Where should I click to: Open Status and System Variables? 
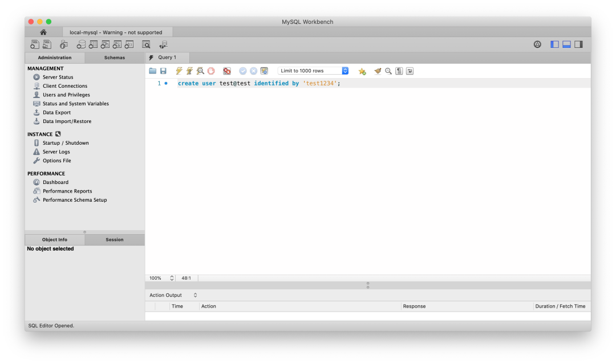75,104
